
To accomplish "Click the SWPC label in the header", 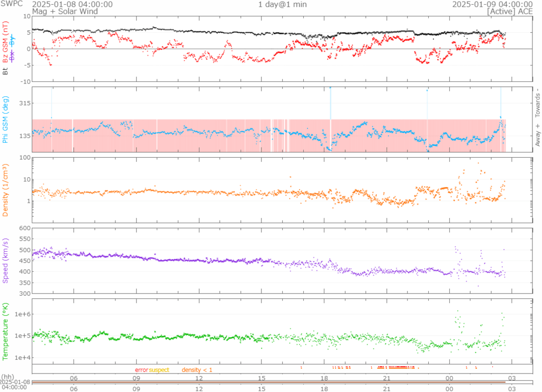I will click(x=12, y=4).
